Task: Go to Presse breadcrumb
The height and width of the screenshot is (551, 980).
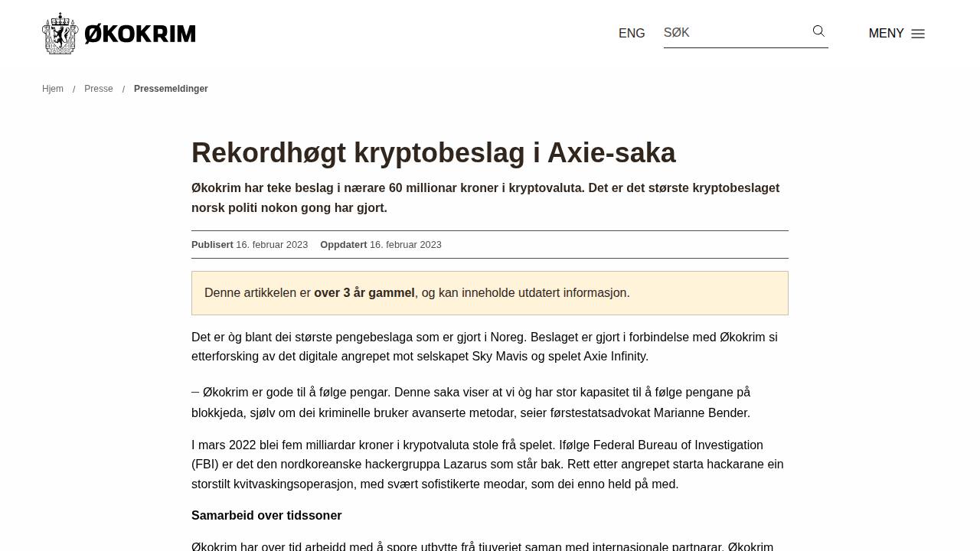Action: 99,89
